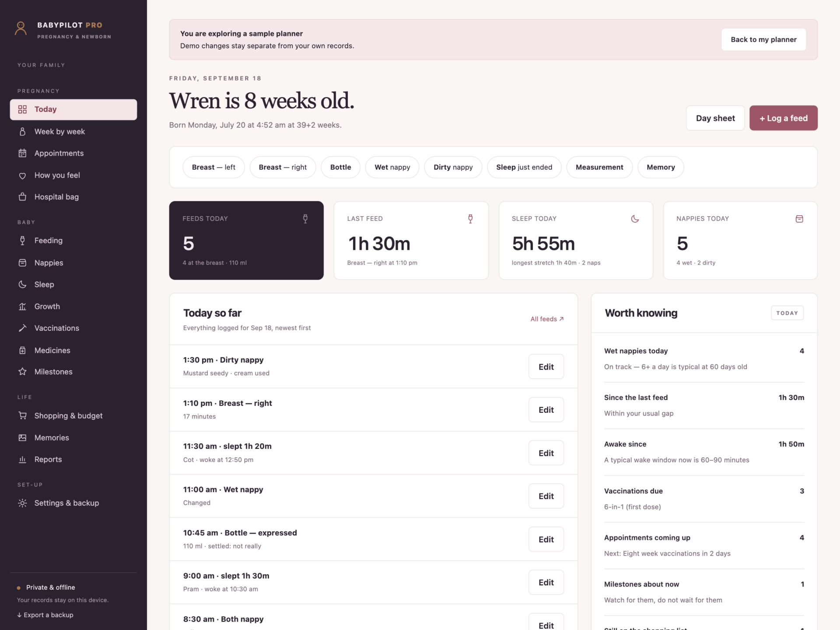Open the Appointments calendar icon
The image size is (840, 630).
tap(22, 153)
